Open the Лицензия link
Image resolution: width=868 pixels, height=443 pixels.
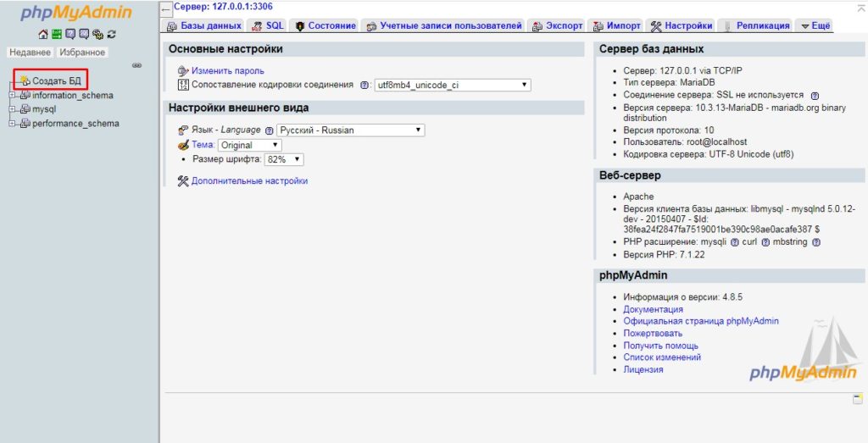coord(643,369)
